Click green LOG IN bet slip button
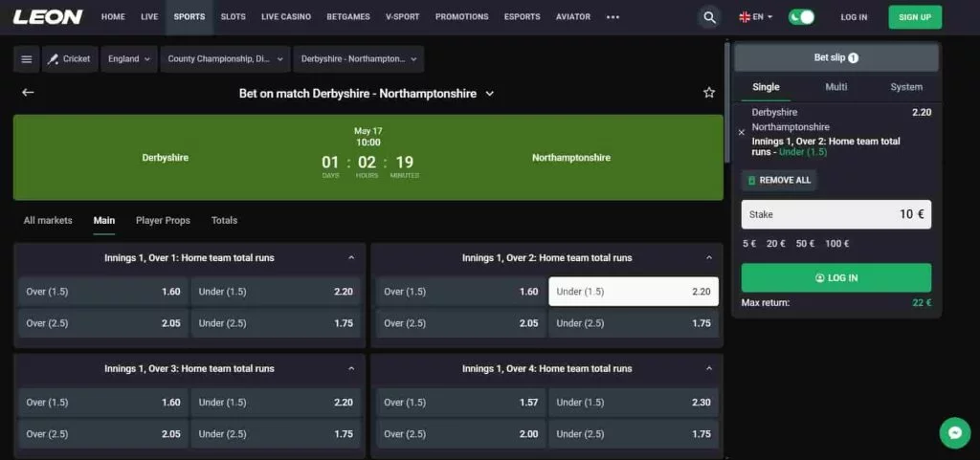This screenshot has width=980, height=460. click(836, 277)
